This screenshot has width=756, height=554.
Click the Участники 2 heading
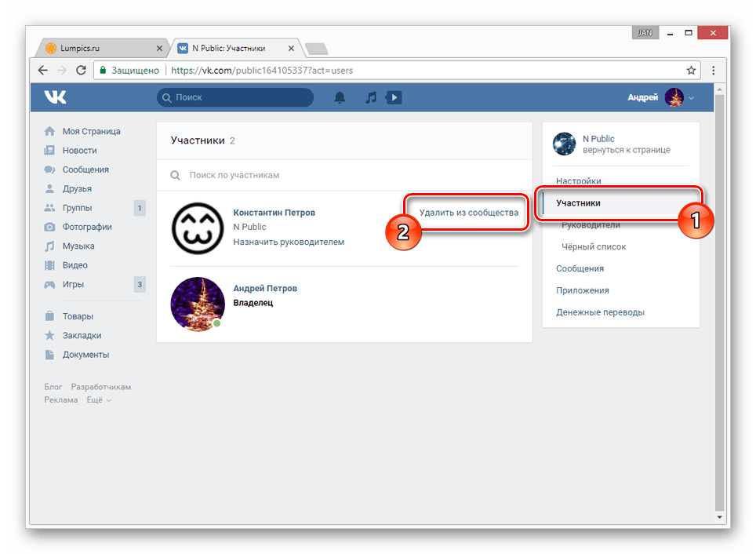(202, 140)
